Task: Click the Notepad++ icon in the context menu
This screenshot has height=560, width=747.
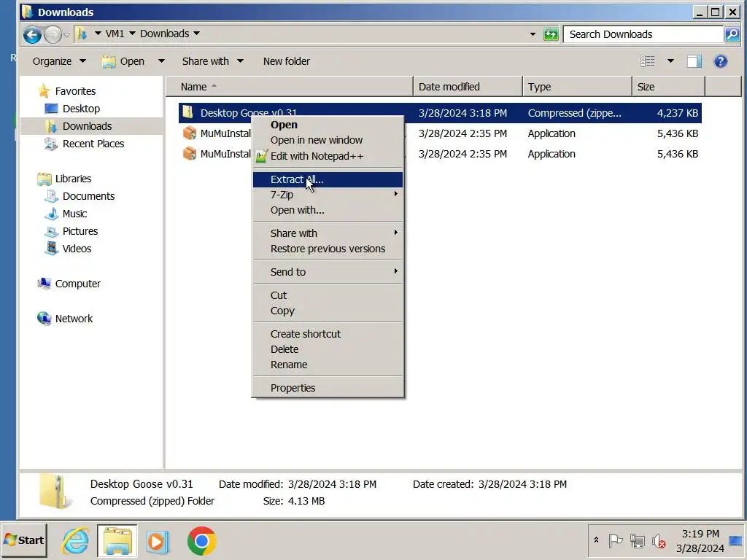Action: point(261,156)
